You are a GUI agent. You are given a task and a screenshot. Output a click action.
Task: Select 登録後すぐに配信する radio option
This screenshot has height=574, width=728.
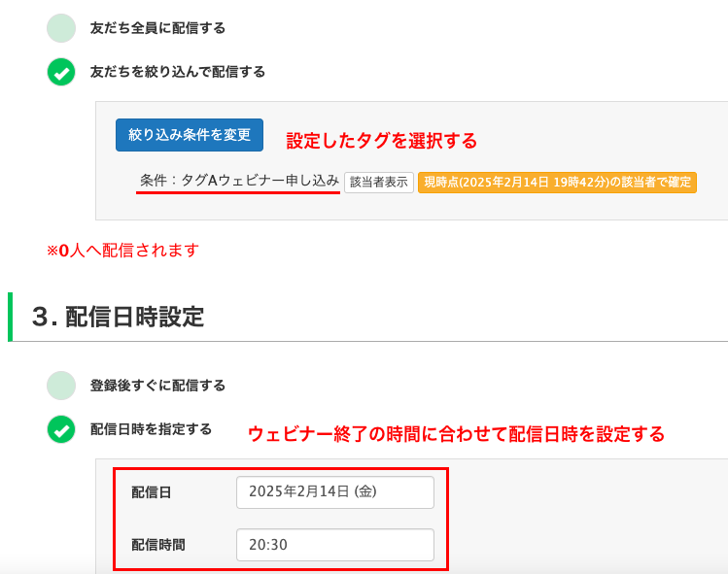tap(61, 386)
